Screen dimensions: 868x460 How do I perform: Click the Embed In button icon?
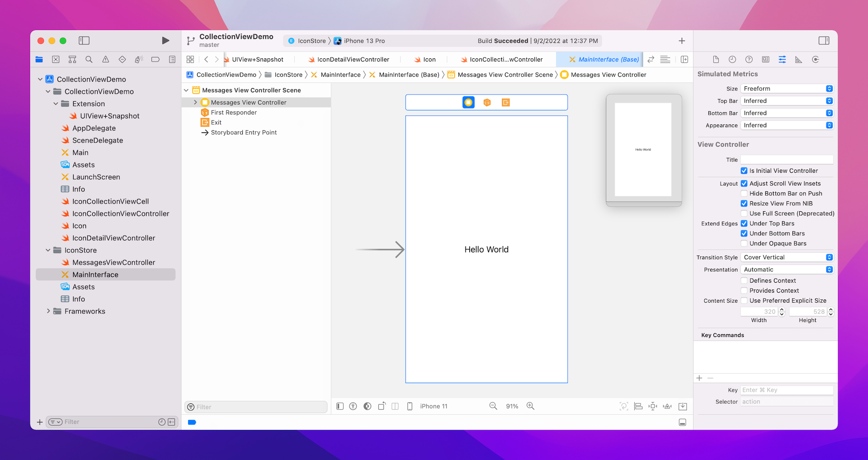(683, 406)
